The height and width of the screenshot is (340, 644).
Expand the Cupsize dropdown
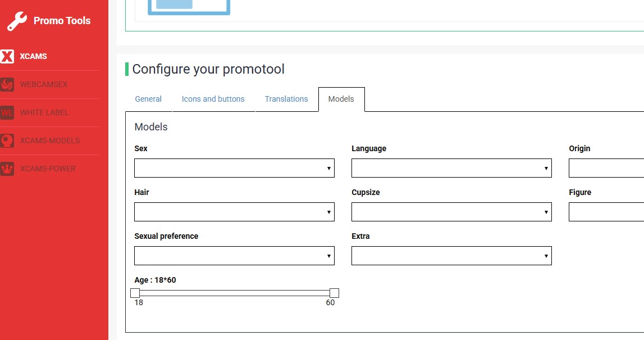click(451, 212)
